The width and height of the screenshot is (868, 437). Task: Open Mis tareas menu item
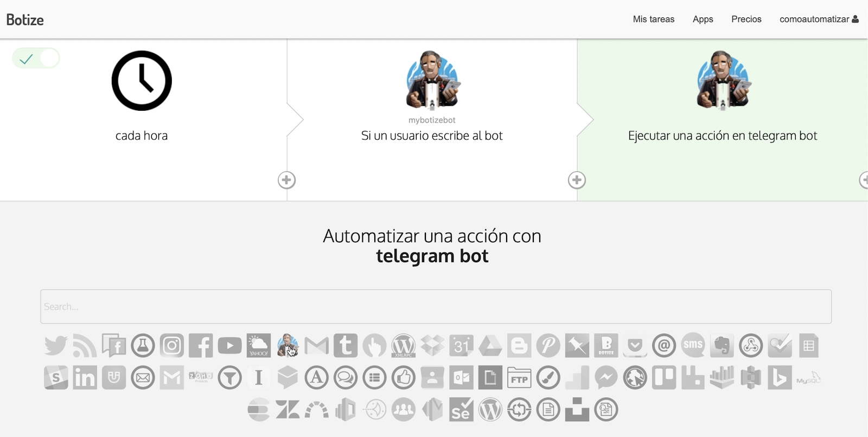click(653, 19)
